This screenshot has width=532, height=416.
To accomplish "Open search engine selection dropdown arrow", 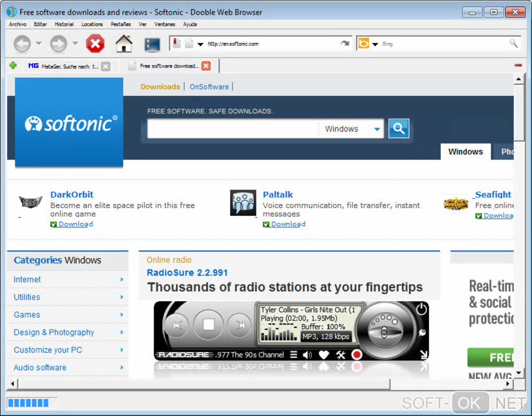I will tap(375, 44).
